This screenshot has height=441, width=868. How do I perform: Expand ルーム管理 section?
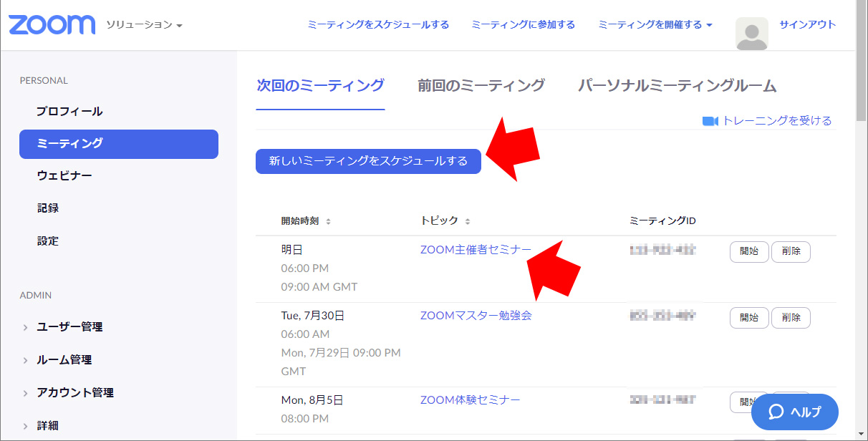tap(64, 359)
